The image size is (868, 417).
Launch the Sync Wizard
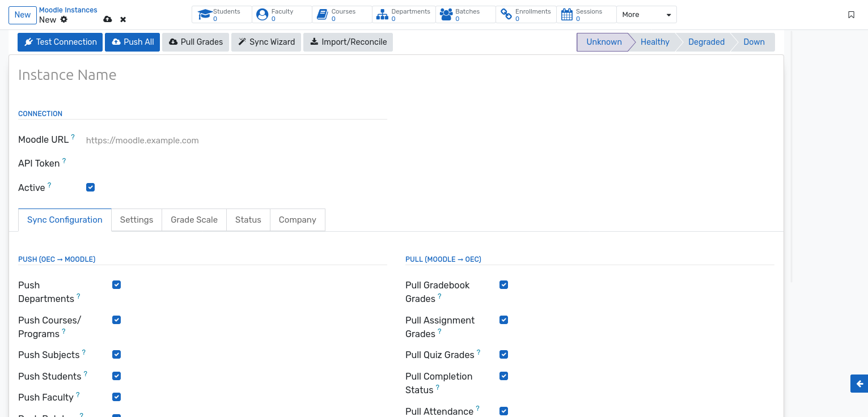(x=266, y=42)
